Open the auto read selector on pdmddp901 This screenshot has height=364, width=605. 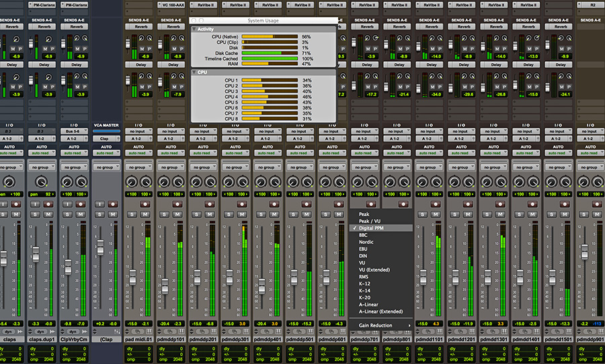[590, 153]
